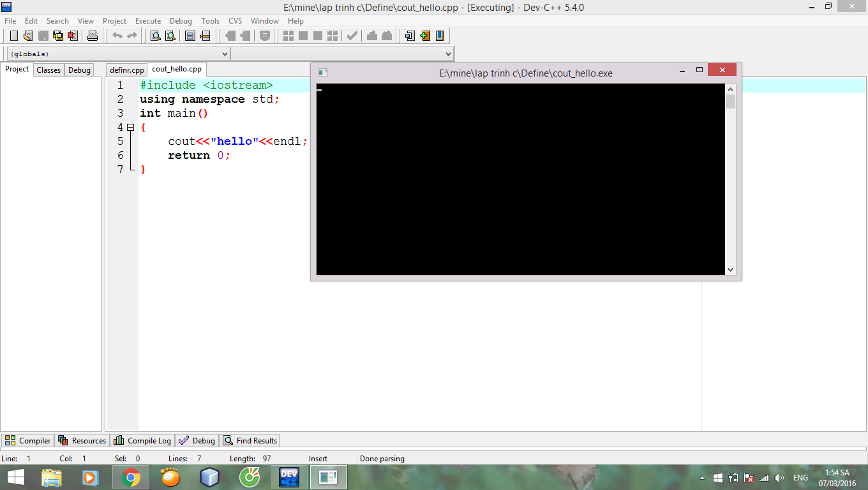Image resolution: width=868 pixels, height=490 pixels.
Task: Open the Find Results bottom tab
Action: tap(250, 441)
